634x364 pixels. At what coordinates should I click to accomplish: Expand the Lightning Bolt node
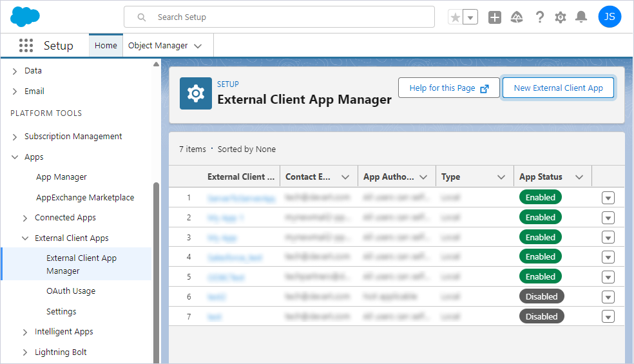click(x=25, y=352)
